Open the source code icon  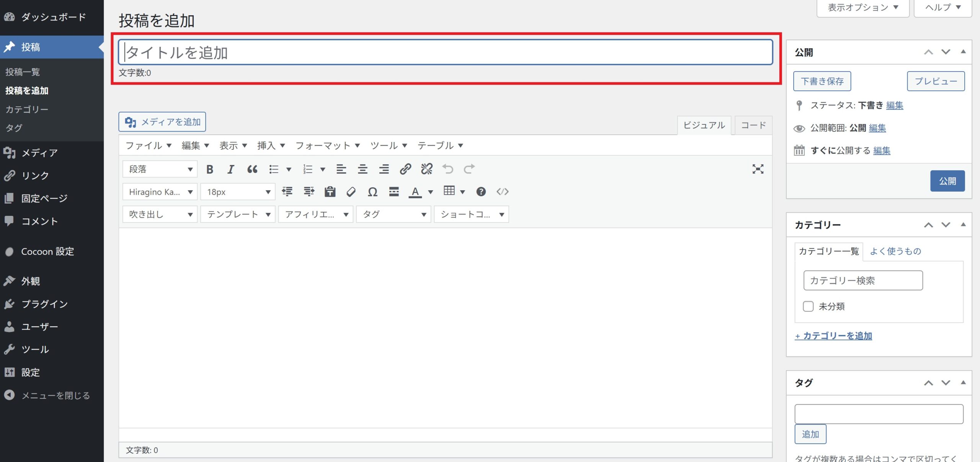pyautogui.click(x=502, y=192)
